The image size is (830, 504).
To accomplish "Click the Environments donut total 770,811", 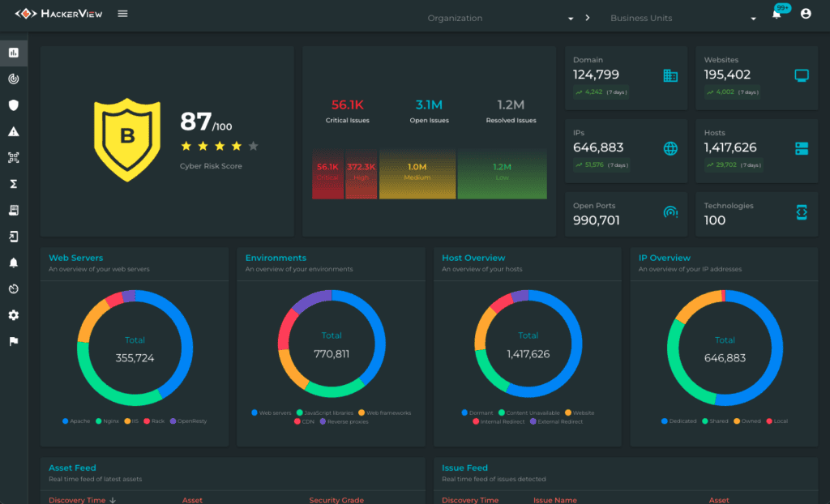I will point(332,354).
